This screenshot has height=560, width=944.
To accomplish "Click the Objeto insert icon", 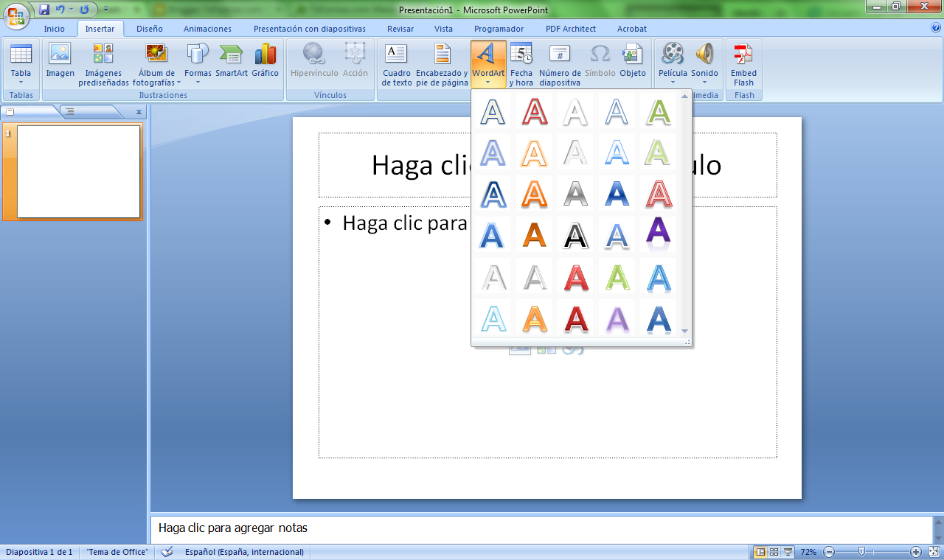I will [x=632, y=62].
